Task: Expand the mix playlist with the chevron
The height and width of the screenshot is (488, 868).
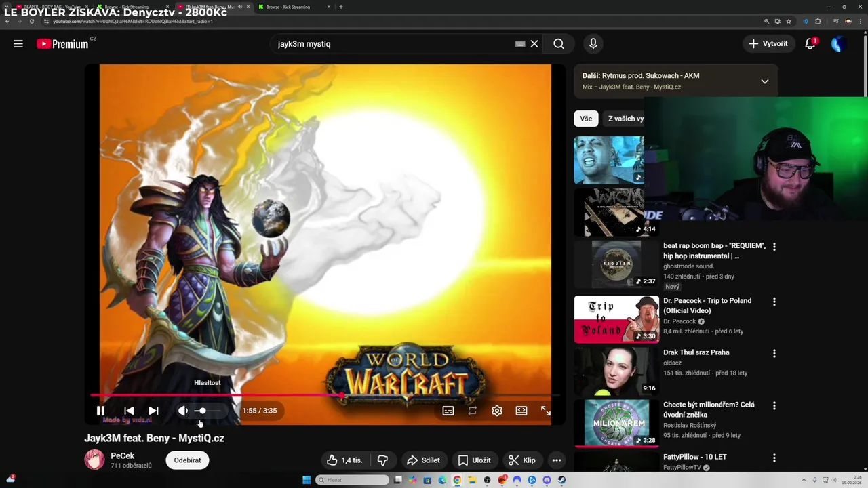Action: coord(765,81)
